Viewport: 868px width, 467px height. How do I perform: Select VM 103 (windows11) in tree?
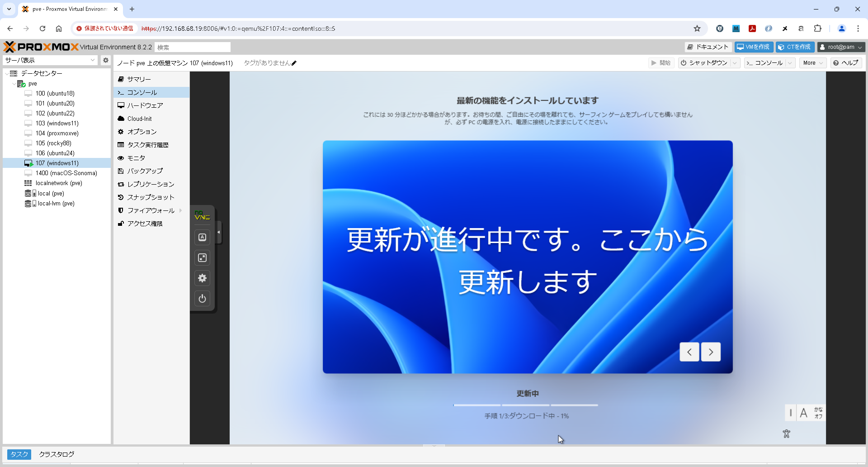(57, 124)
